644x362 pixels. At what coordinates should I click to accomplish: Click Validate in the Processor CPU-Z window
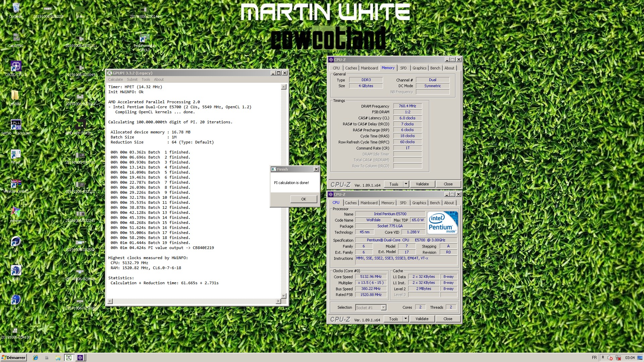point(422,319)
